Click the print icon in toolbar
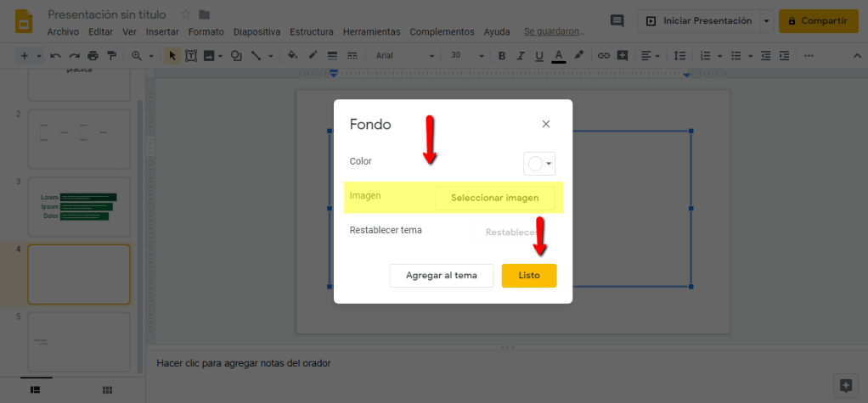Viewport: 868px width, 403px height. pos(93,56)
